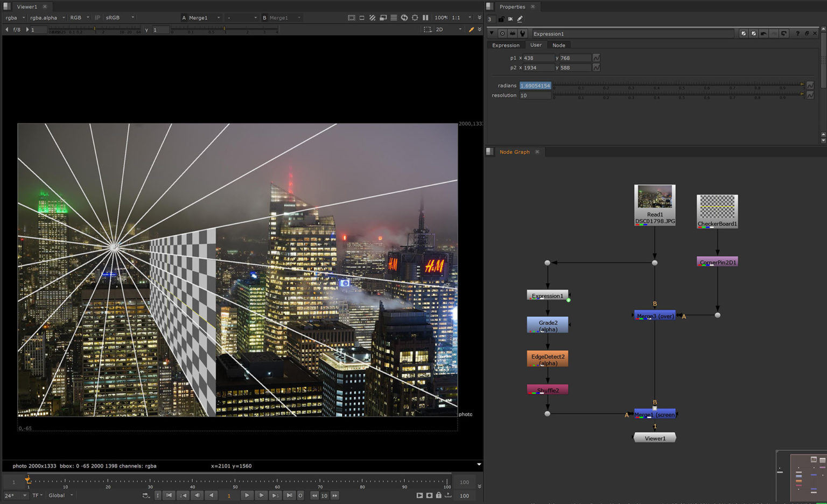Viewport: 827px width, 504px height.
Task: Select the Node Graph tab
Action: pos(514,152)
